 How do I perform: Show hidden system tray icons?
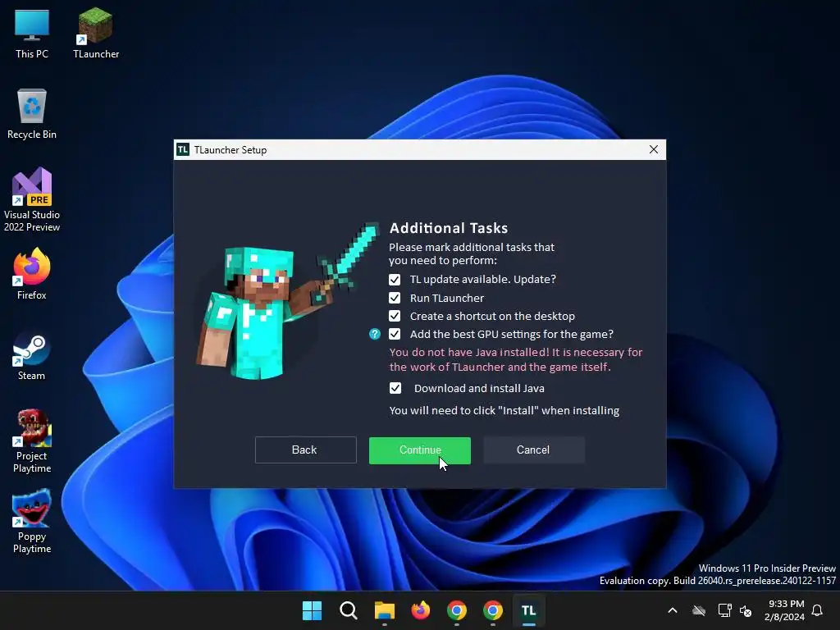click(x=673, y=610)
